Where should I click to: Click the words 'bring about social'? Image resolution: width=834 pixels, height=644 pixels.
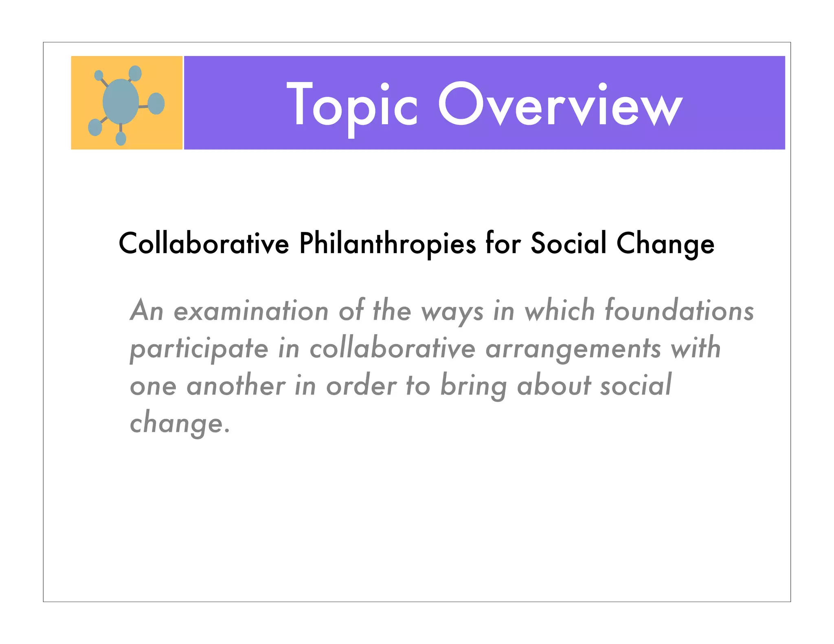point(556,386)
